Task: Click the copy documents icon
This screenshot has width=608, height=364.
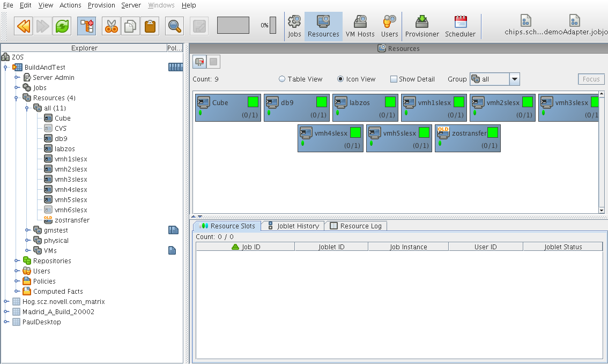Action: (130, 26)
